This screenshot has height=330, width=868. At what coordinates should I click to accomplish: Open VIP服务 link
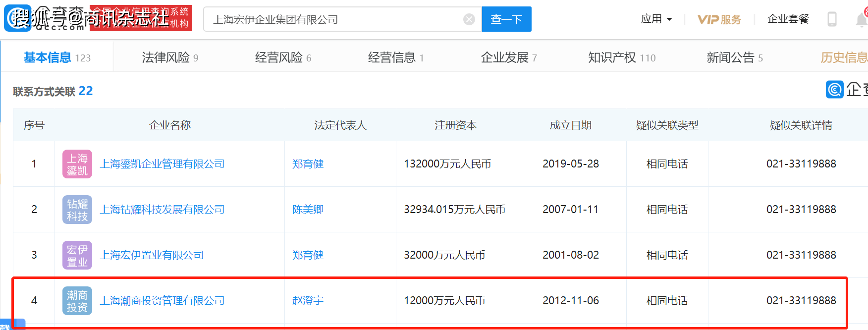pyautogui.click(x=719, y=19)
